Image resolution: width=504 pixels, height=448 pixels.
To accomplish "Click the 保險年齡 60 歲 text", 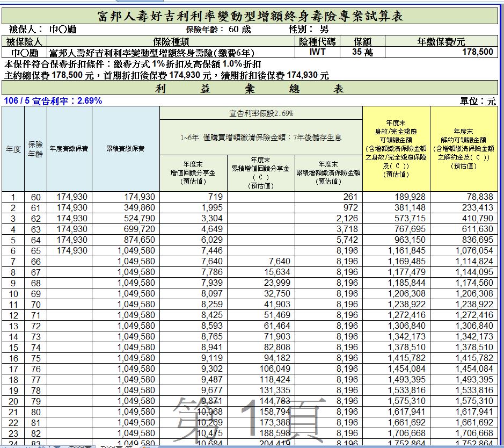I will [218, 30].
